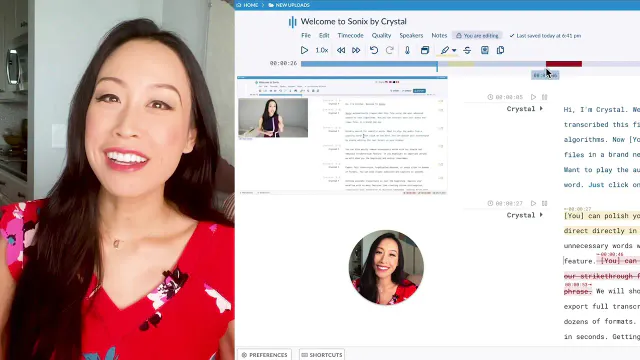The image size is (640, 360).
Task: Open the Timecode menu
Action: 350,36
